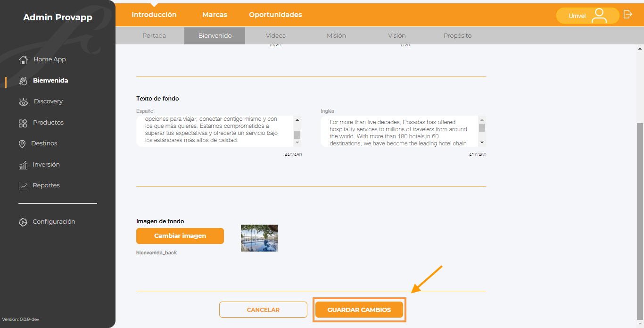Click the Reportes line chart icon
The height and width of the screenshot is (328, 644).
point(23,186)
